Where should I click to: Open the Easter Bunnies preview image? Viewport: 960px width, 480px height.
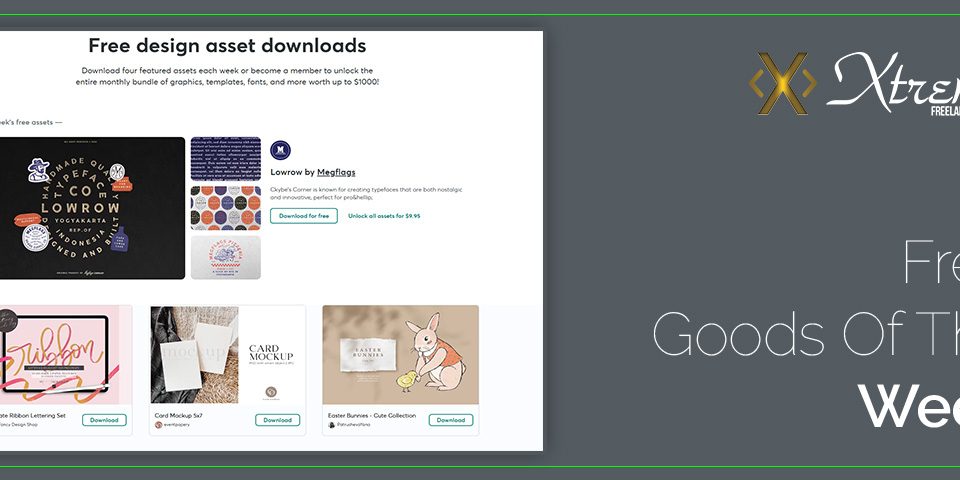[x=400, y=355]
